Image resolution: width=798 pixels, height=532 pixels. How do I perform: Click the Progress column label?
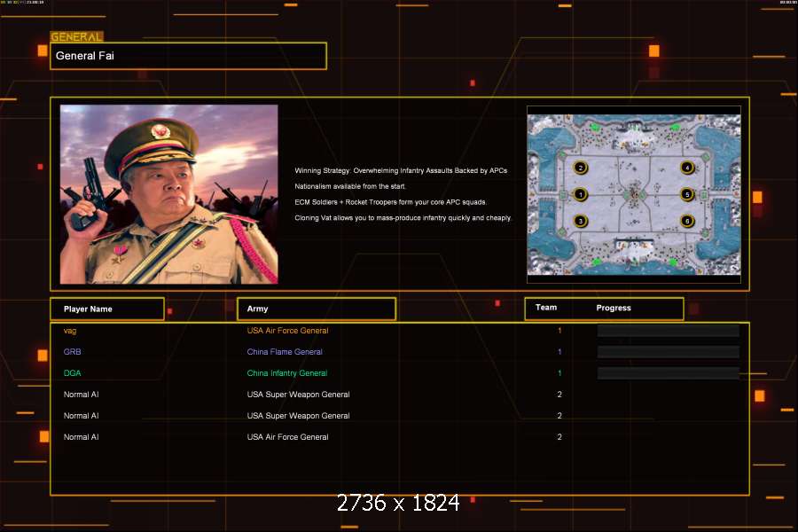point(614,308)
